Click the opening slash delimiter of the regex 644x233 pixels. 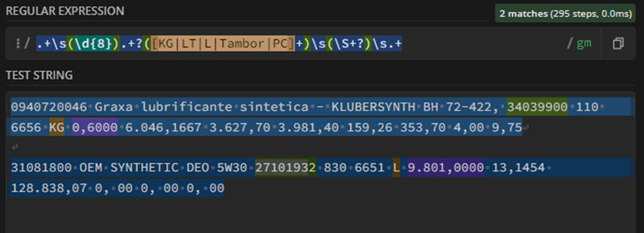click(x=27, y=44)
